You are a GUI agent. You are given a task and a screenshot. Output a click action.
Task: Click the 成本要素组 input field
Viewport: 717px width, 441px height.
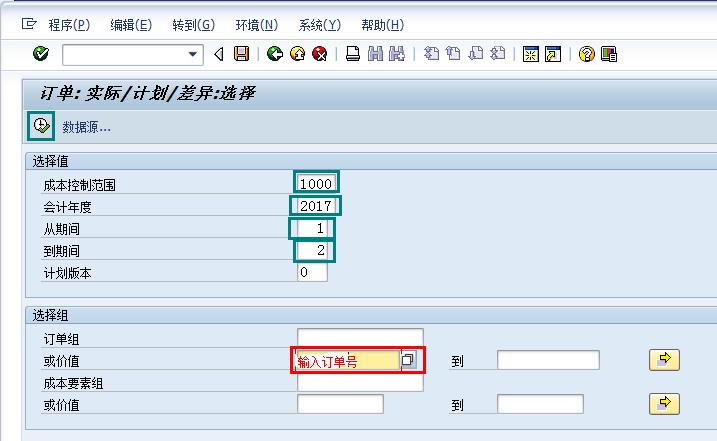point(360,382)
